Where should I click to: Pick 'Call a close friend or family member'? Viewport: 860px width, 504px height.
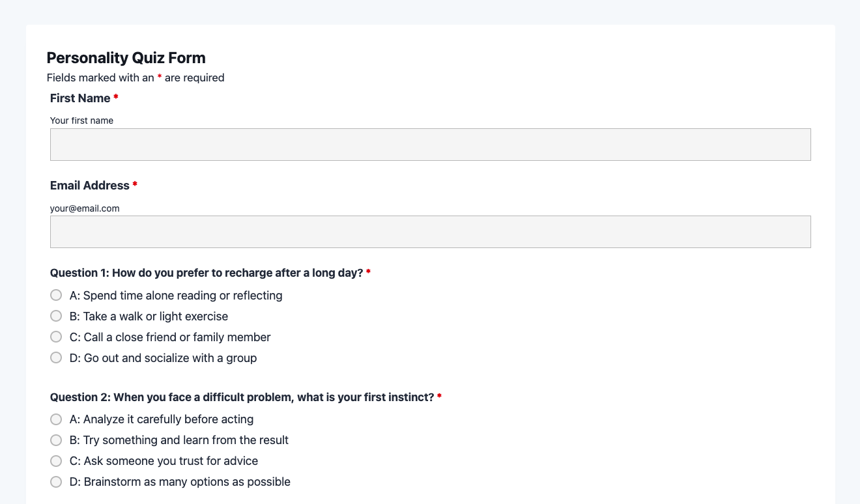(56, 337)
